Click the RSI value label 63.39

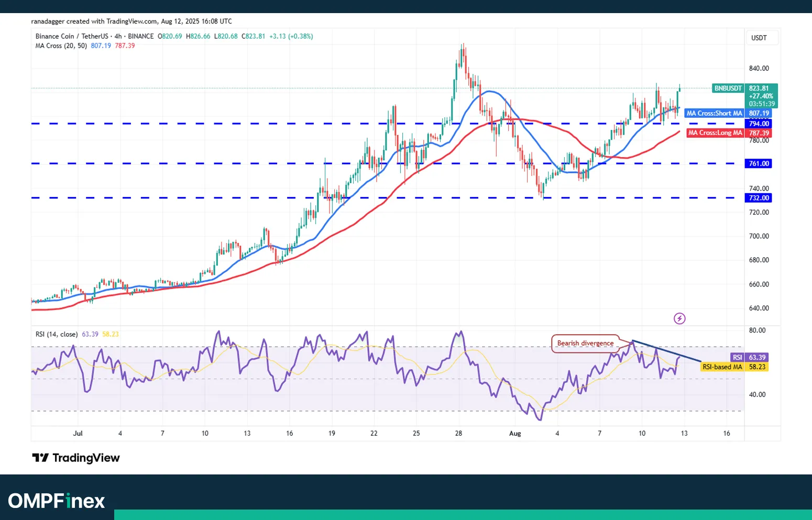point(757,358)
